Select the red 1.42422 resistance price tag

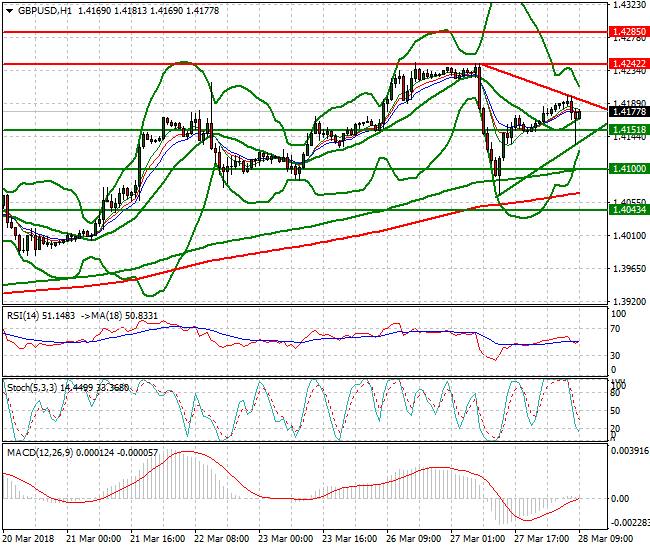pos(628,63)
